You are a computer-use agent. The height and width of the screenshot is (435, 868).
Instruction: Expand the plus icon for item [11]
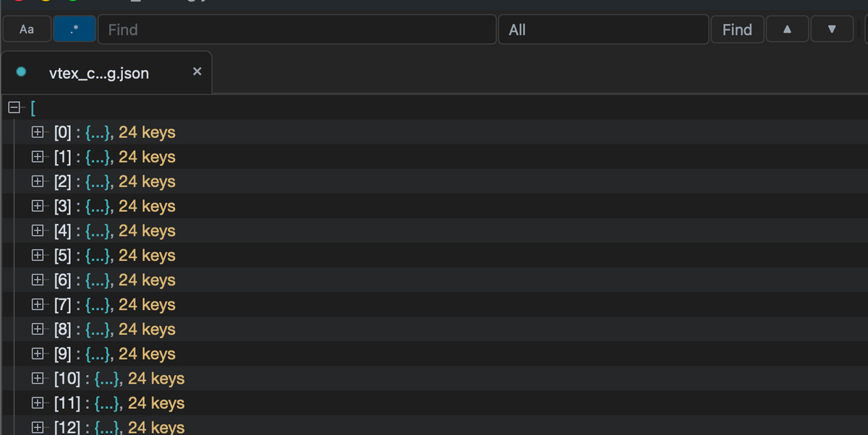37,403
